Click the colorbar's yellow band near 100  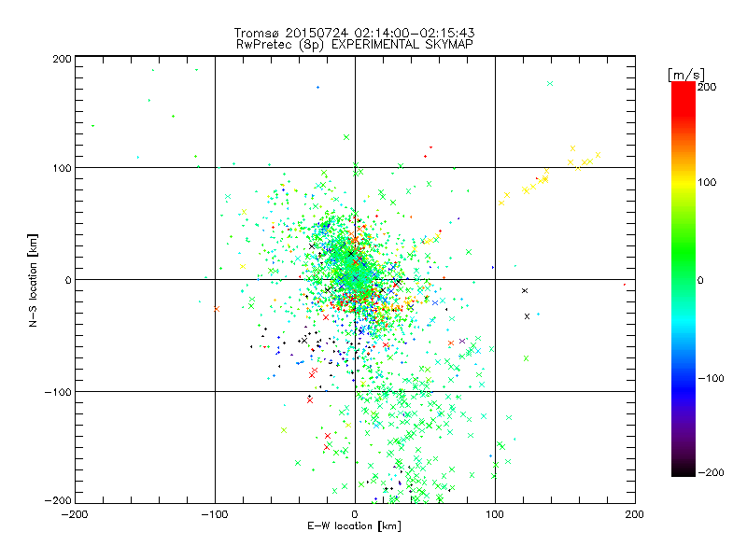(x=684, y=182)
